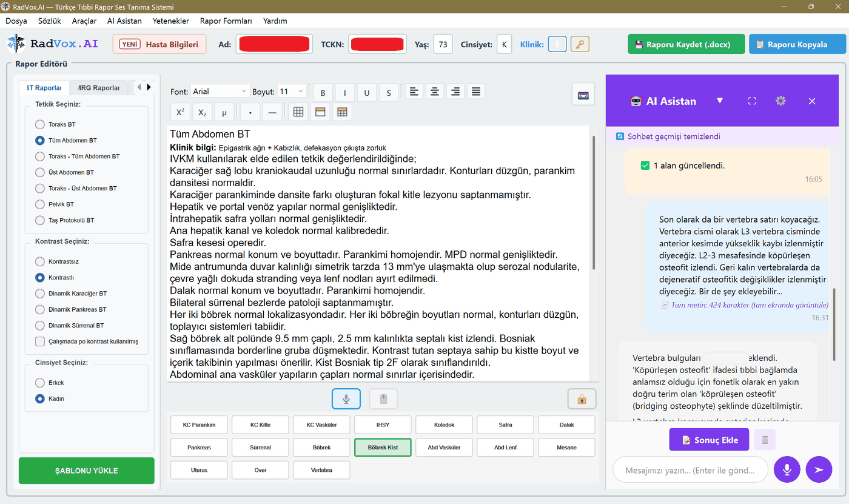Open 'Tam metin: 424 karakter' fullscreen link
The width and height of the screenshot is (849, 504).
pos(745,305)
